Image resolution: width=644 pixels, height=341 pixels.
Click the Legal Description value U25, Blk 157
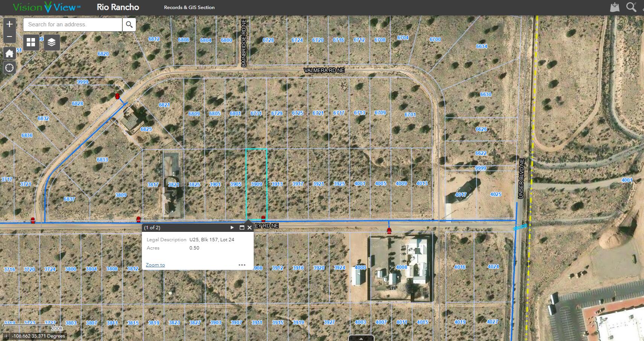212,240
